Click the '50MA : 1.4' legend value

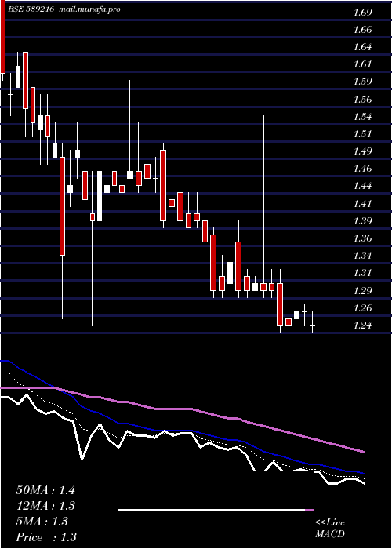[x=45, y=490]
